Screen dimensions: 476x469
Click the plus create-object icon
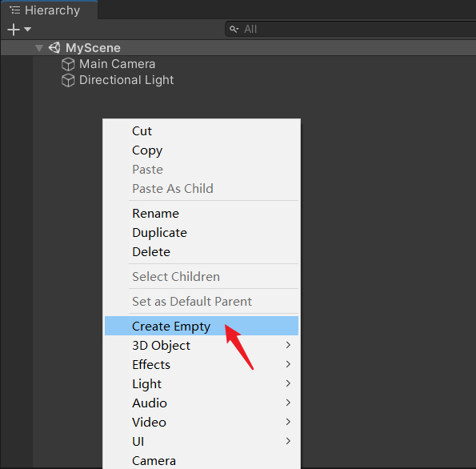(14, 30)
